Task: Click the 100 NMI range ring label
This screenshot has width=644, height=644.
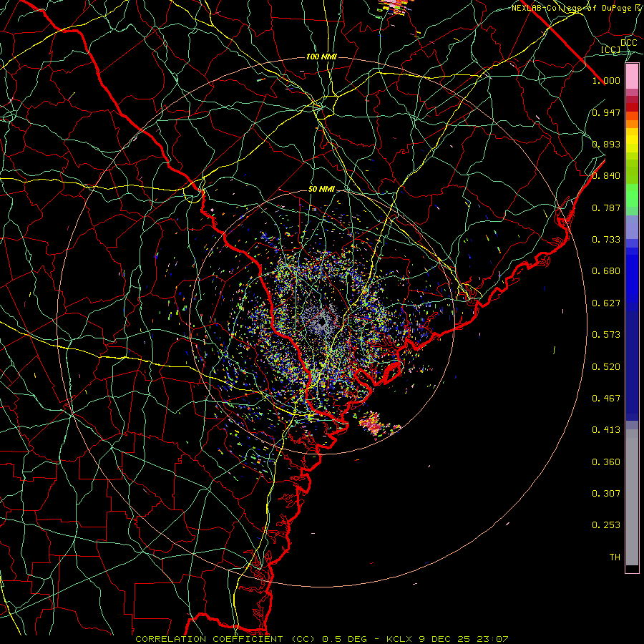Action: tap(321, 57)
